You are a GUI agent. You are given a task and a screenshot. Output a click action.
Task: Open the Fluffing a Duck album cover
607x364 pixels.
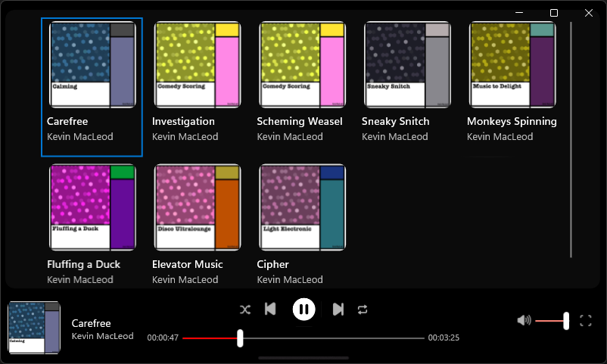[92, 207]
